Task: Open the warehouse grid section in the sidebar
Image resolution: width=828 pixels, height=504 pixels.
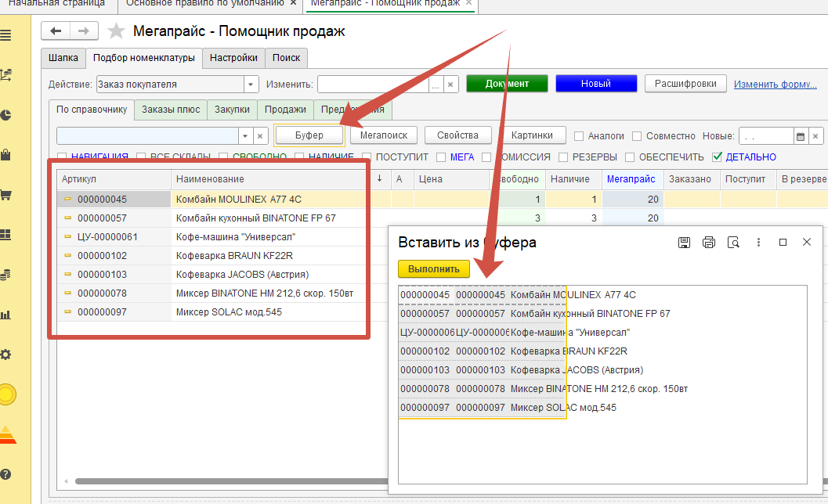Action: (x=5, y=234)
